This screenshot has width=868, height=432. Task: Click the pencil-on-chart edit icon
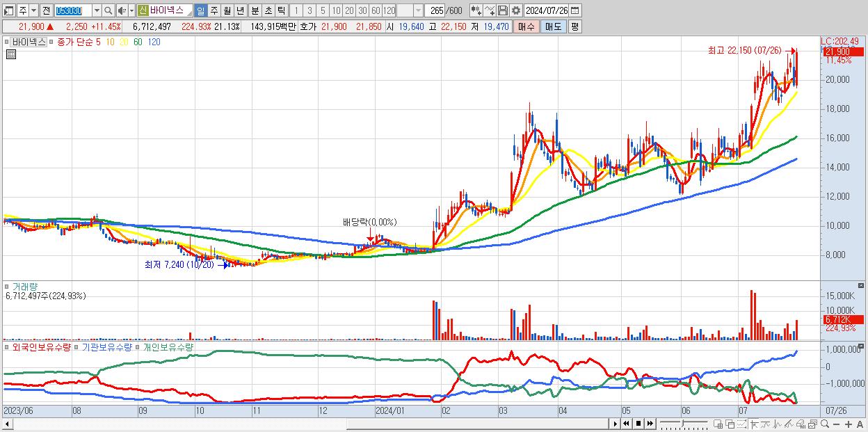pyautogui.click(x=789, y=424)
